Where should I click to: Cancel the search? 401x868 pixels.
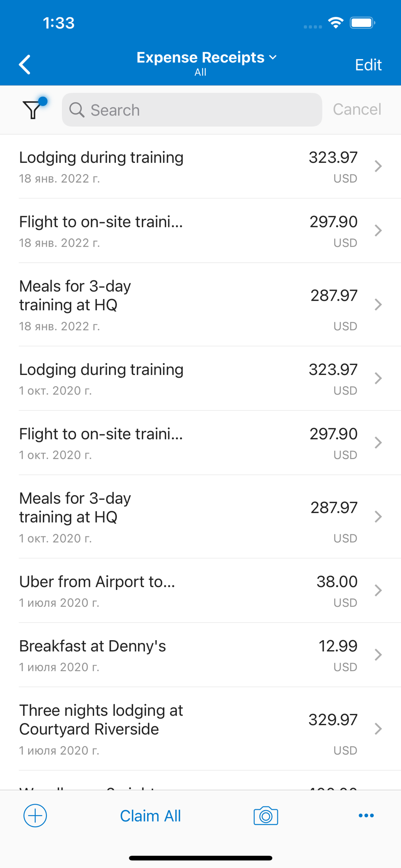coord(357,109)
